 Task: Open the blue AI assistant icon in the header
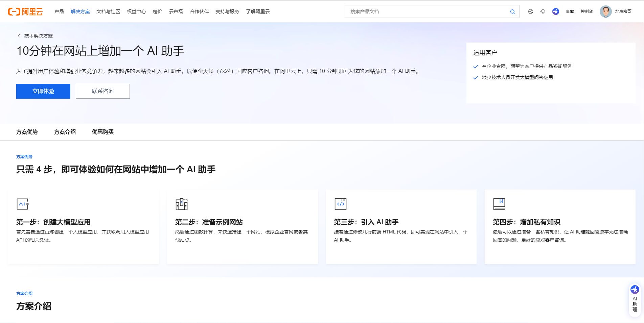pos(556,11)
